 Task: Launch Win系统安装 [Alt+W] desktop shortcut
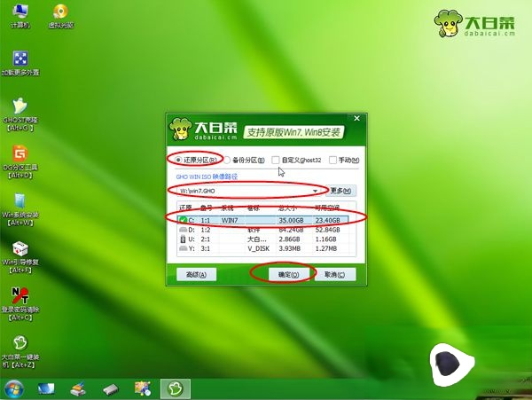click(x=20, y=209)
